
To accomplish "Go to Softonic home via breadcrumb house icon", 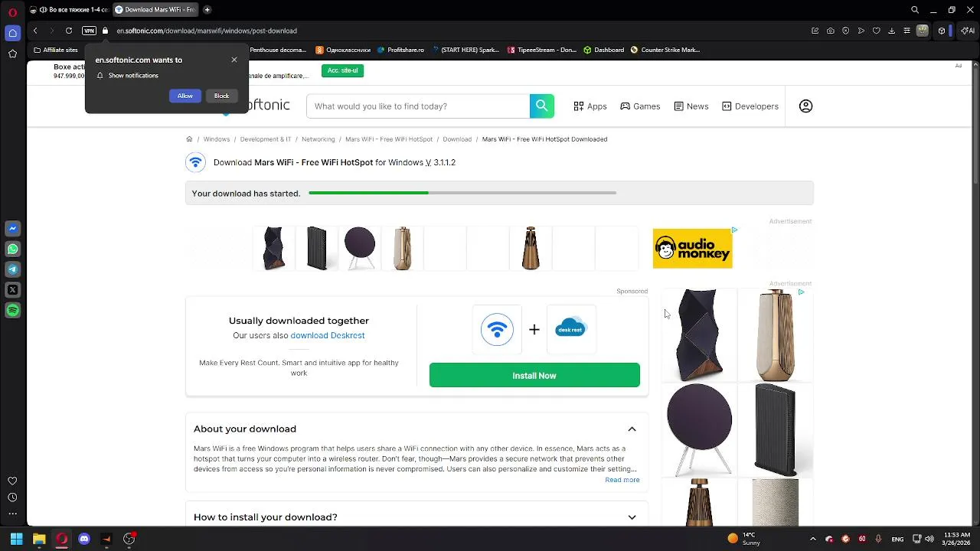I will point(189,139).
